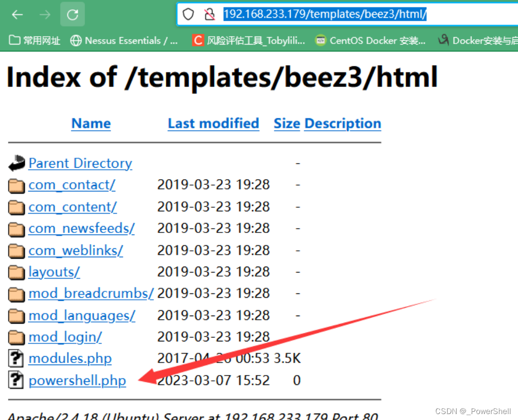Click the unknown-file icon beside modules.php

tap(16, 358)
